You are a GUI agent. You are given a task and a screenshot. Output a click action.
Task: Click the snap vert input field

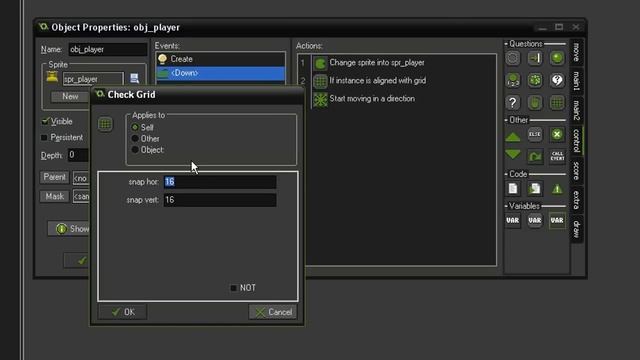tap(220, 200)
